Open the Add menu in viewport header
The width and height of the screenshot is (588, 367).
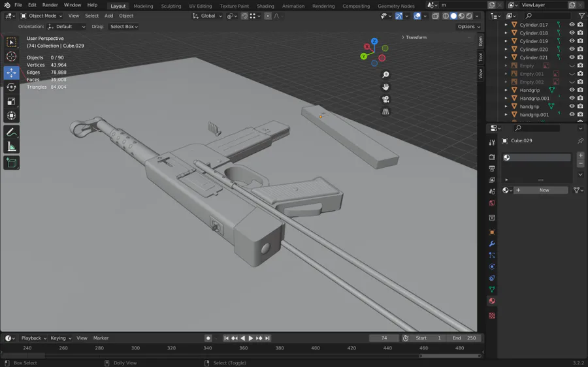108,16
